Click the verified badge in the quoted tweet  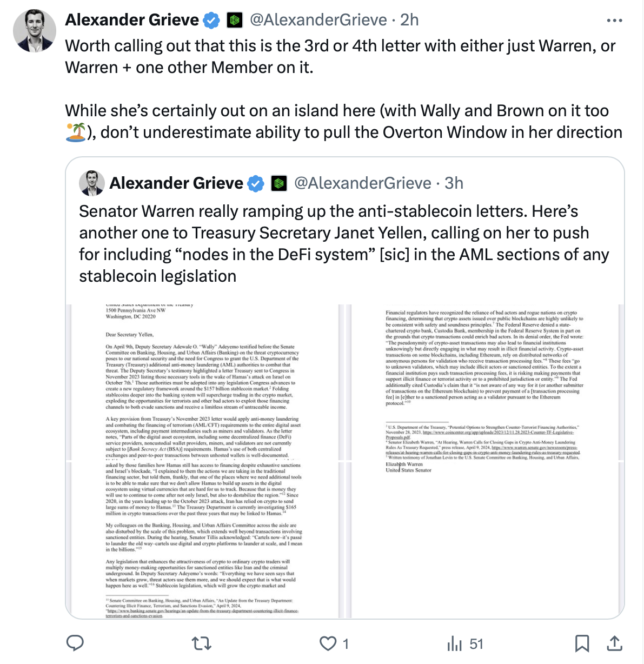coord(256,184)
